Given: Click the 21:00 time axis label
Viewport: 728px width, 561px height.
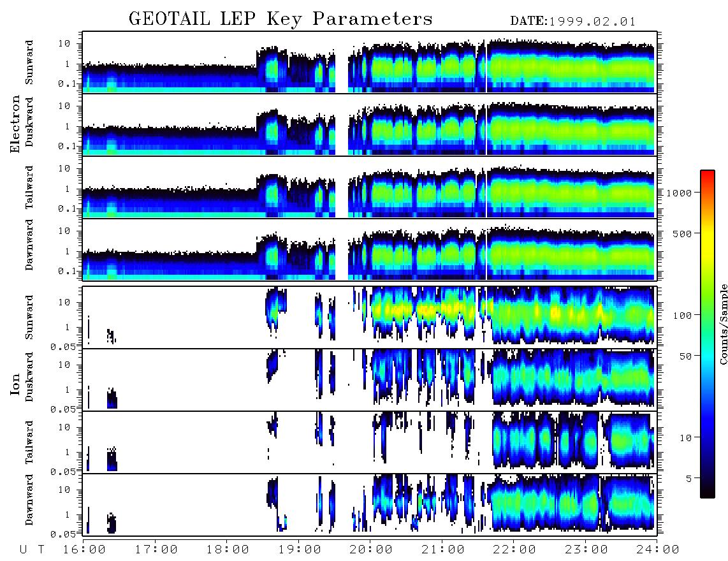Looking at the screenshot, I should [x=443, y=550].
